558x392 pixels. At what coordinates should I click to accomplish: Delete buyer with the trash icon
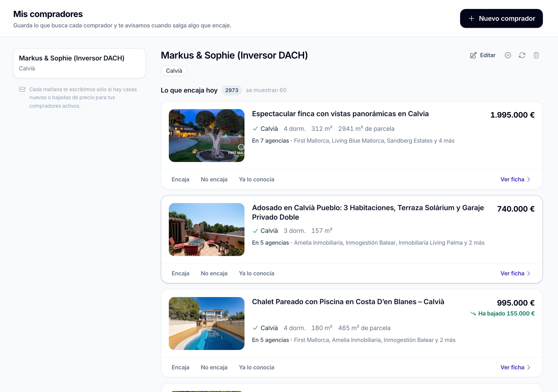tap(536, 55)
